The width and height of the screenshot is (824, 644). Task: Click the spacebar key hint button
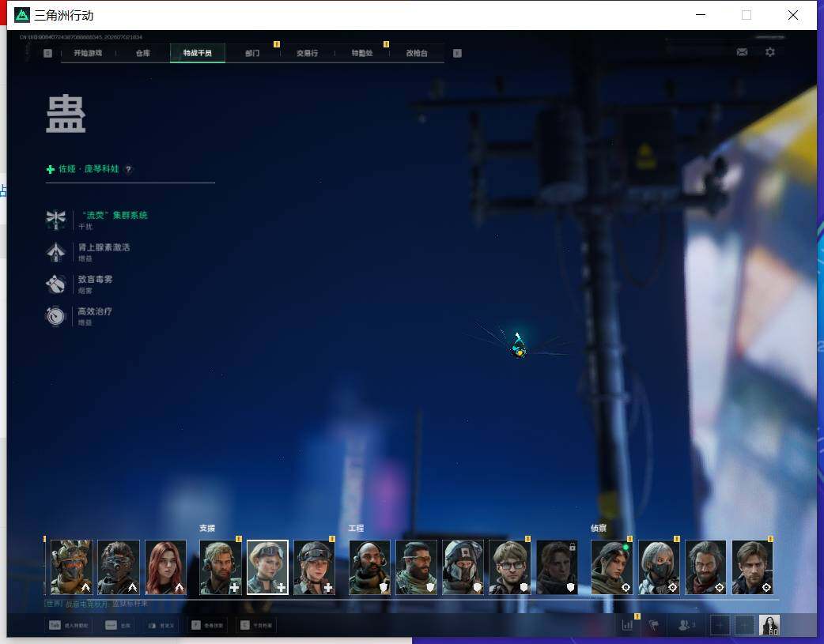click(111, 625)
